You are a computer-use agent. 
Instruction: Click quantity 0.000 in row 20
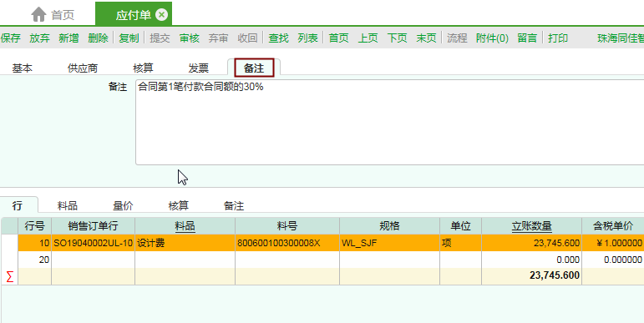531,260
